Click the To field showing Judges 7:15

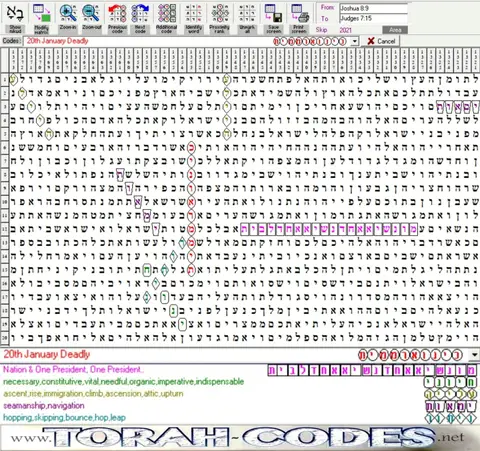pyautogui.click(x=373, y=18)
